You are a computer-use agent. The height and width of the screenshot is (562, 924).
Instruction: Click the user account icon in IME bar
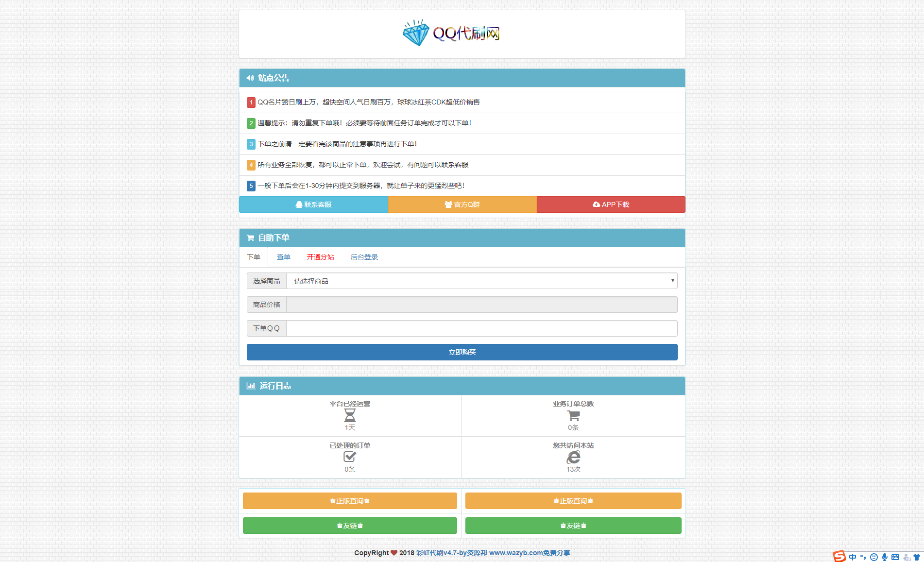pos(907,557)
